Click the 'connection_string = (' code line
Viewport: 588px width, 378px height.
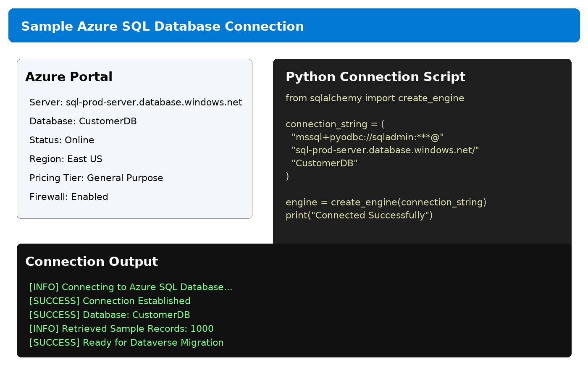pos(335,124)
